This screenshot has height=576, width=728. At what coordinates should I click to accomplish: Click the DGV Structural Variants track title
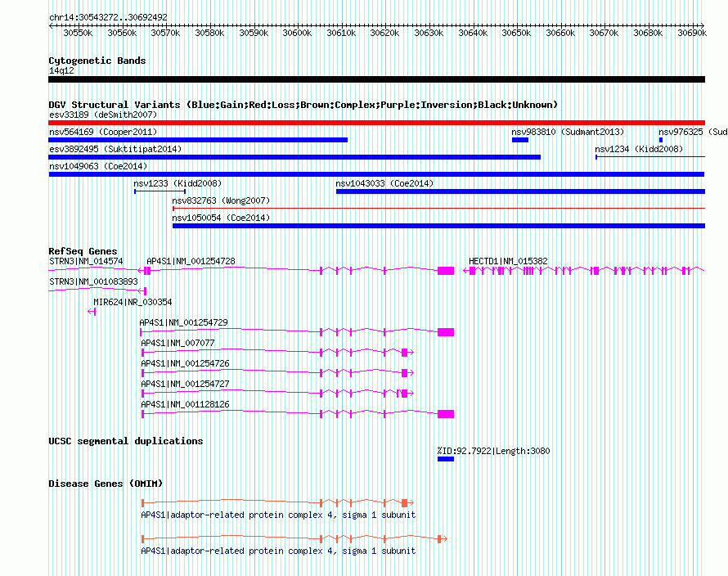tap(303, 105)
